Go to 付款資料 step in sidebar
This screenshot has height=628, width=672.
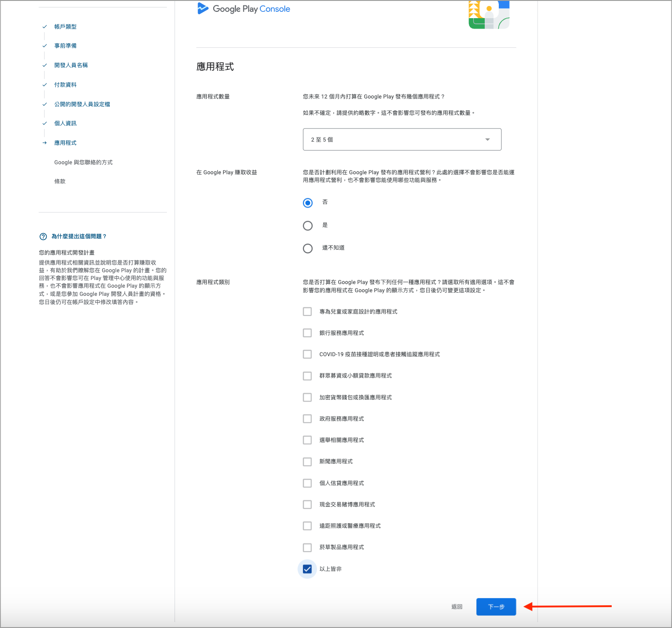click(65, 85)
